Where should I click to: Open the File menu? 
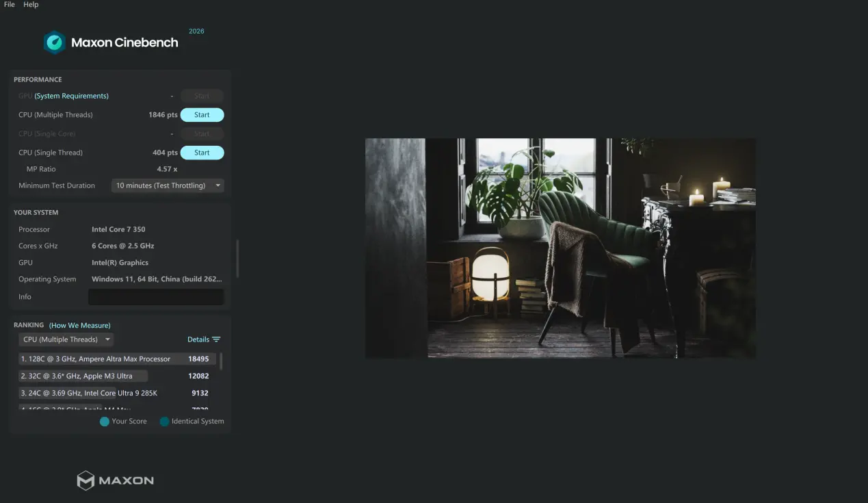[10, 5]
